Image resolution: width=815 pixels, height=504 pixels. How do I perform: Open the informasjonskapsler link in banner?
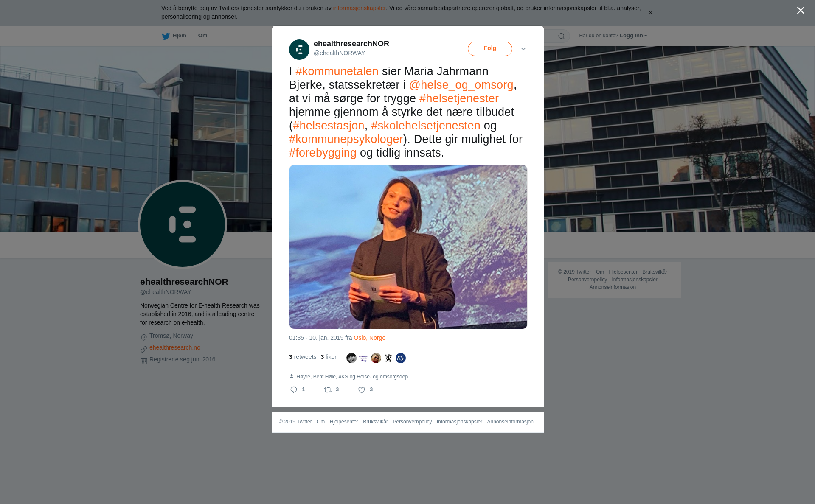pyautogui.click(x=359, y=8)
